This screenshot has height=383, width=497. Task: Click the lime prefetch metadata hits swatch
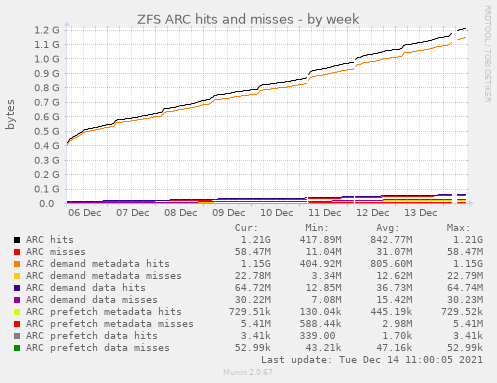click(17, 312)
